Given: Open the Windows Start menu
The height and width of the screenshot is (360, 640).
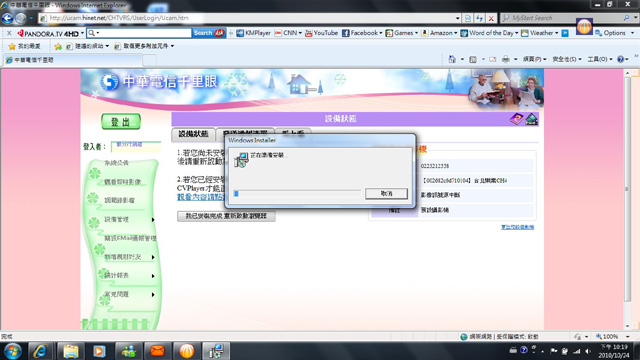Looking at the screenshot, I should coord(13,351).
